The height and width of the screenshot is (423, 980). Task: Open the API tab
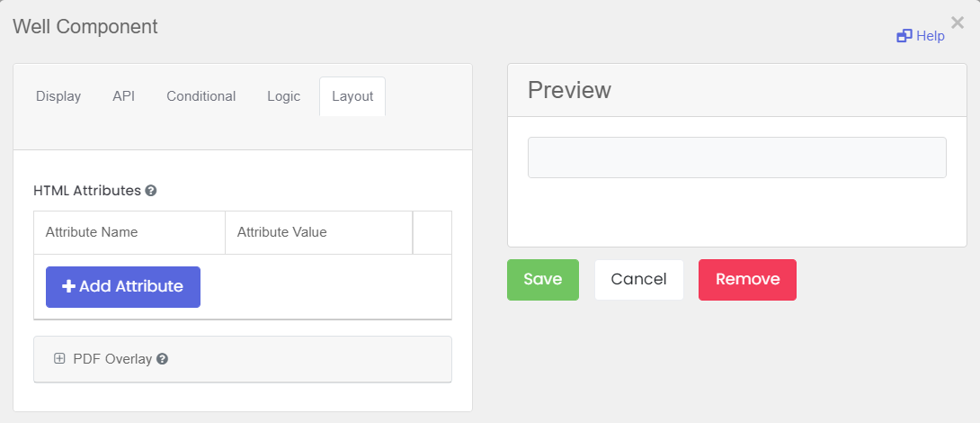124,96
